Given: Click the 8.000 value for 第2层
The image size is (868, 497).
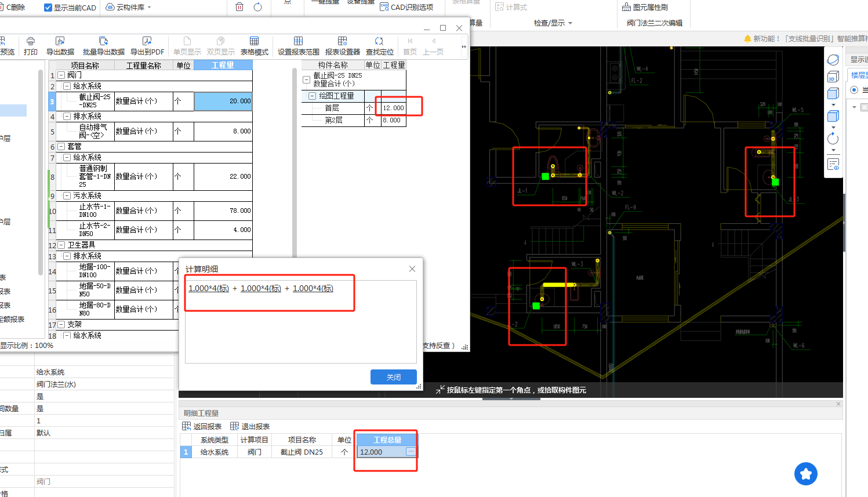Looking at the screenshot, I should tap(393, 121).
